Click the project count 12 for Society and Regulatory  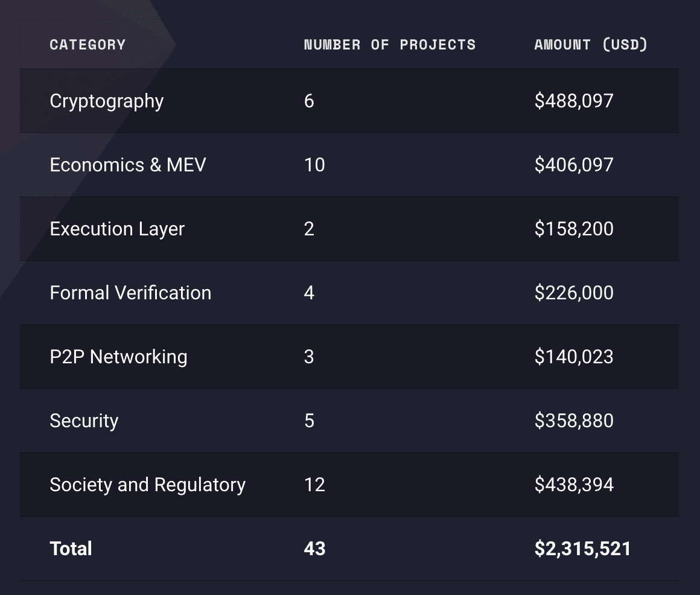coord(314,485)
